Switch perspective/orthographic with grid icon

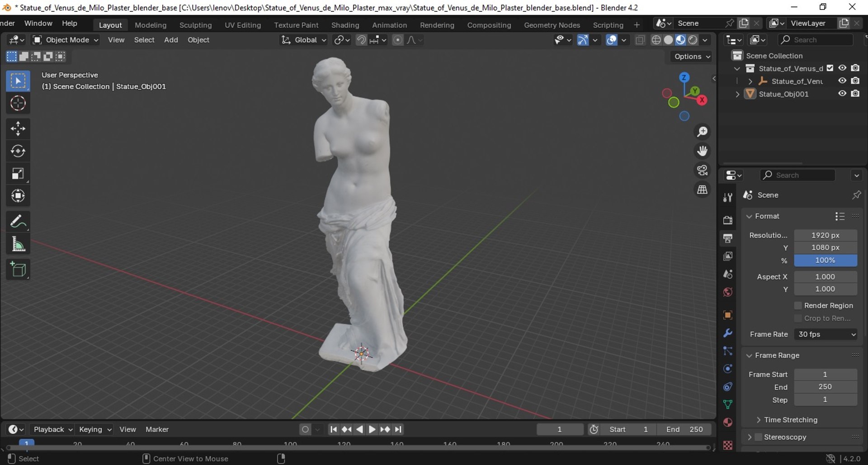point(702,190)
